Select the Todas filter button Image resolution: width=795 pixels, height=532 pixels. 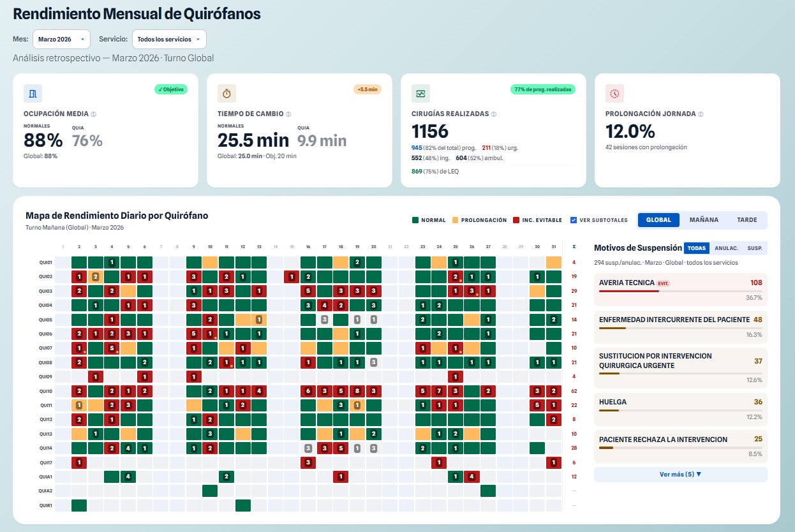click(696, 248)
